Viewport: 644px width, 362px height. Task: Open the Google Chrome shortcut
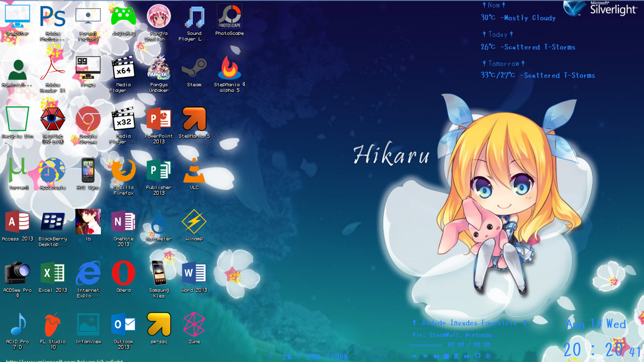88,125
